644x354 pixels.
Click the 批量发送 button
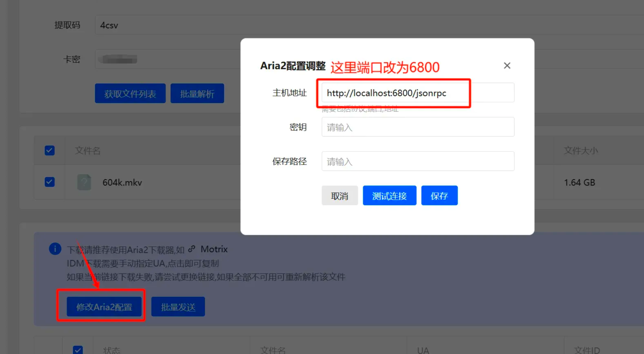point(178,307)
